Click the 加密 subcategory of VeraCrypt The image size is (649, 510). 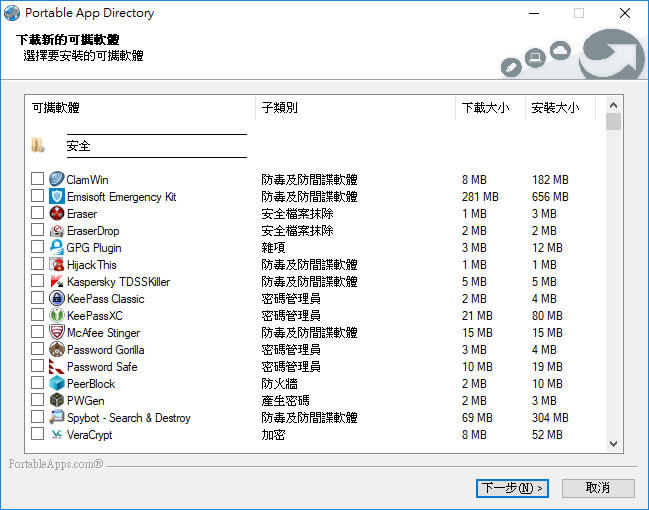click(x=273, y=435)
